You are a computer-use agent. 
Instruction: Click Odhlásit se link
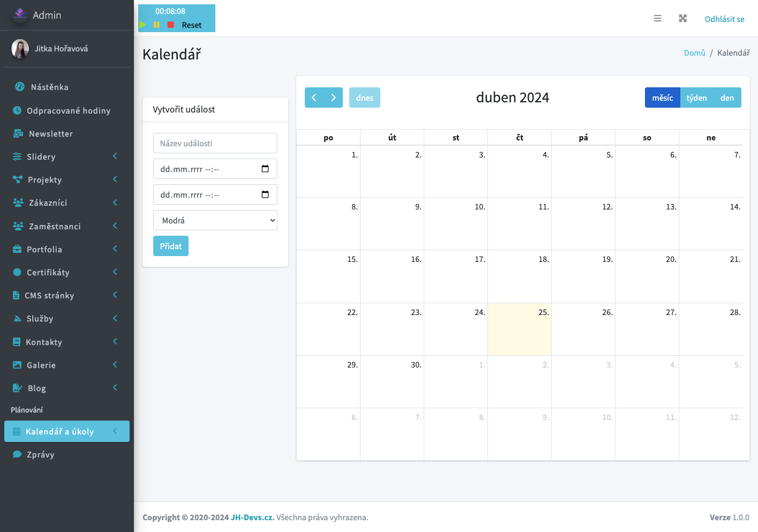[x=724, y=19]
